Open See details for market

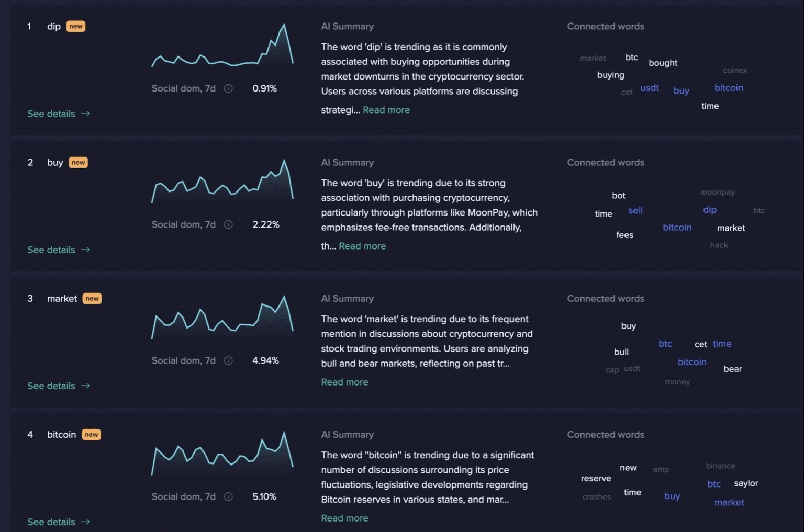[x=58, y=386]
